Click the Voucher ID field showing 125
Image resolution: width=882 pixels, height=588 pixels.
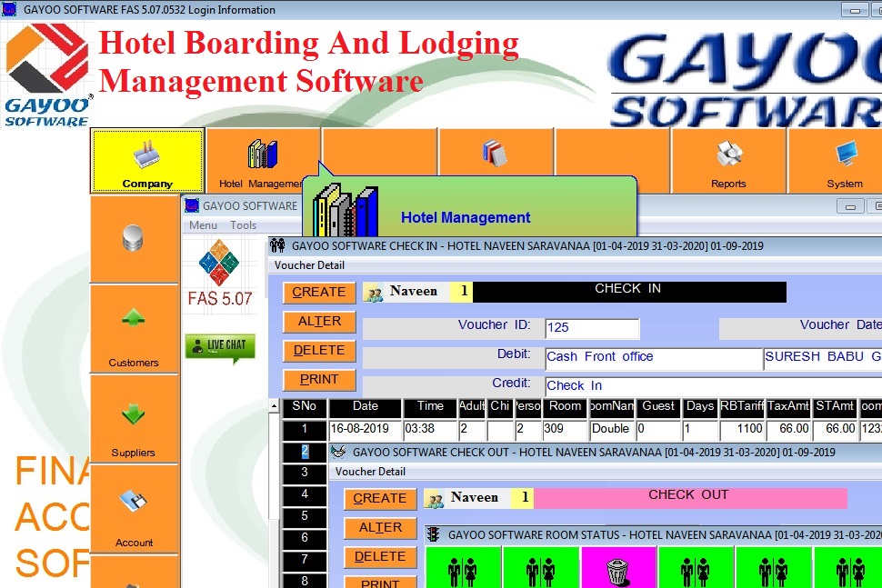[592, 328]
